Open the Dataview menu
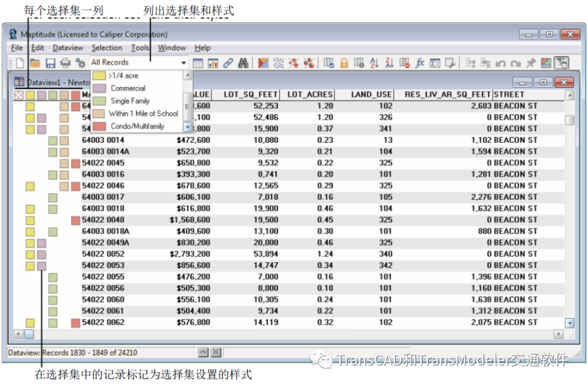Screen dimensions: 588x386 [68, 48]
